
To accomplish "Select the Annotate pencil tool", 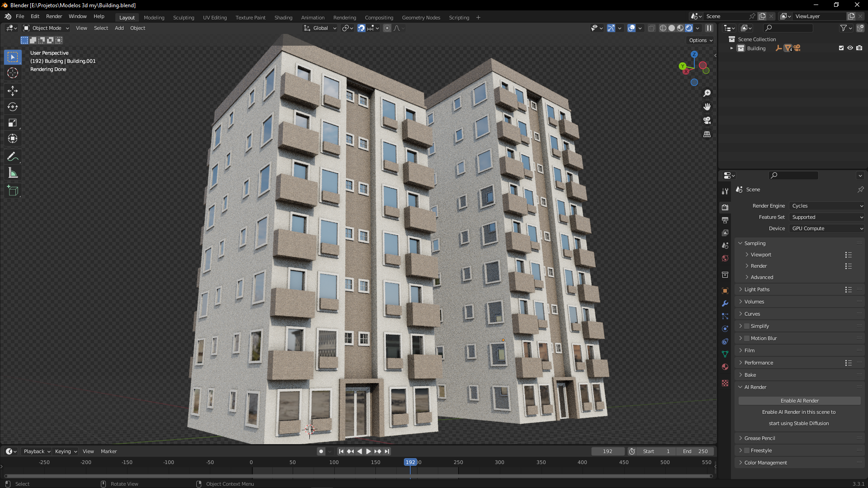I will [x=13, y=157].
